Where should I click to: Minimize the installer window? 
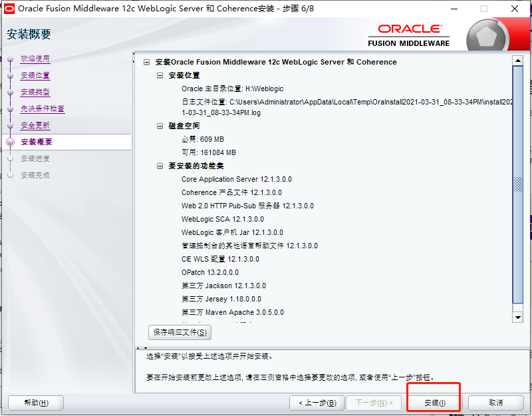click(x=454, y=9)
